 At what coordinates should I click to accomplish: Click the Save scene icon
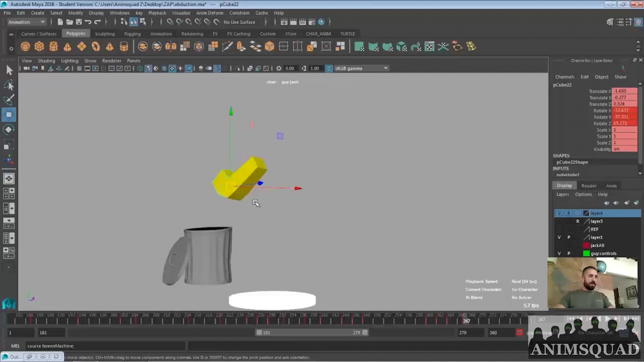[x=78, y=22]
